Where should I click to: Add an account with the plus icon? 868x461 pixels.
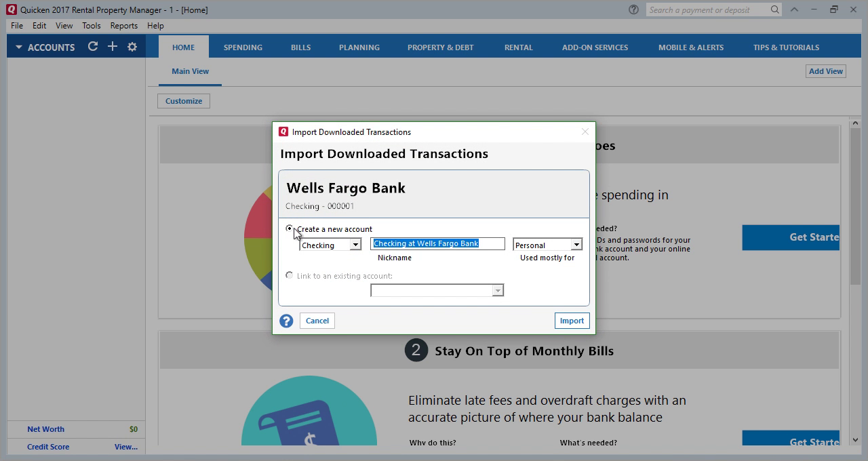[113, 47]
